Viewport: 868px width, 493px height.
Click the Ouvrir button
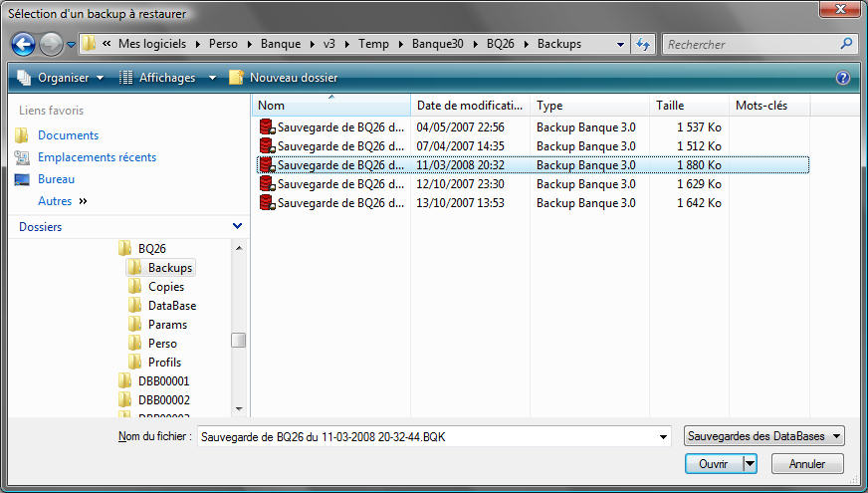713,464
